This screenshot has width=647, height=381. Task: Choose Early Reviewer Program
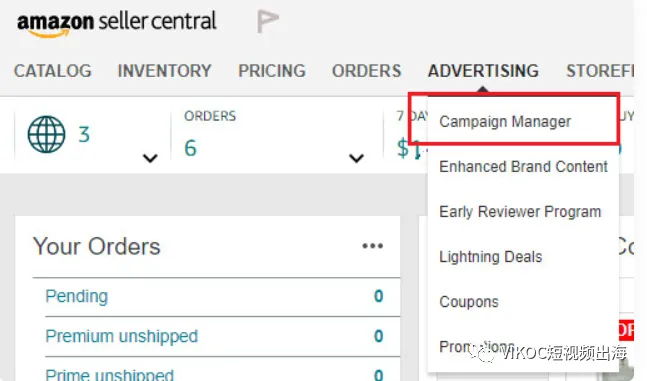520,212
